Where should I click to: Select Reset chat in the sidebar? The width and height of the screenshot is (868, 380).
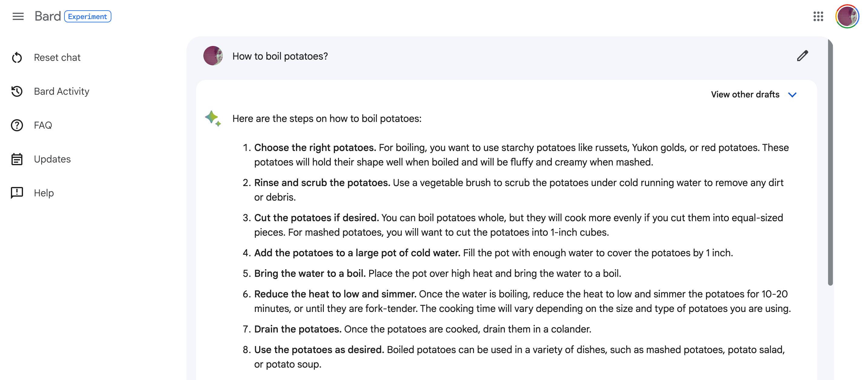[x=57, y=57]
